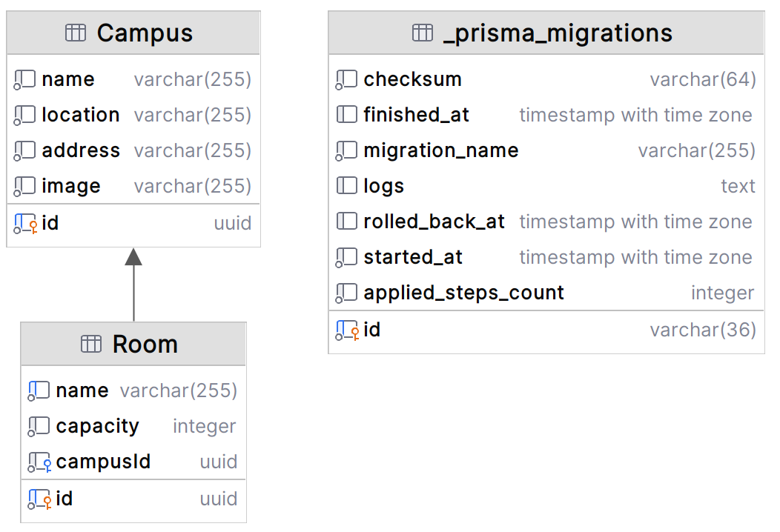
Task: Select the _prisma_migrations table title
Action: click(x=558, y=33)
